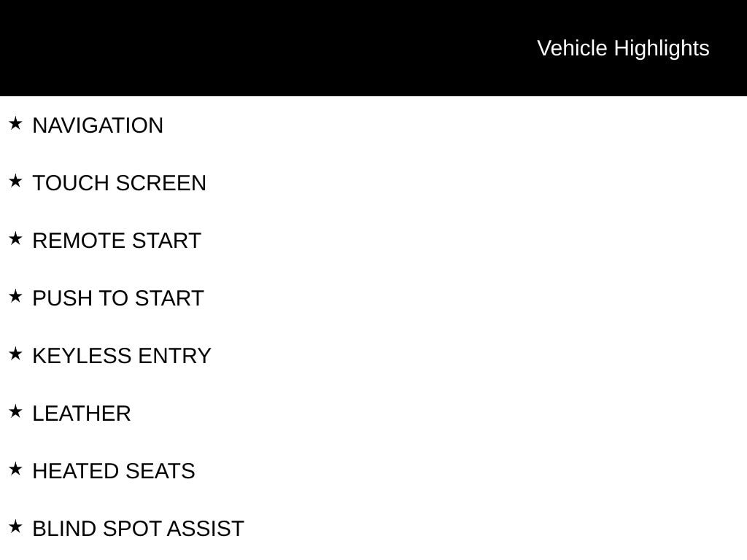Click the star icon beside NAVIGATION
The width and height of the screenshot is (747, 560).
(15, 124)
